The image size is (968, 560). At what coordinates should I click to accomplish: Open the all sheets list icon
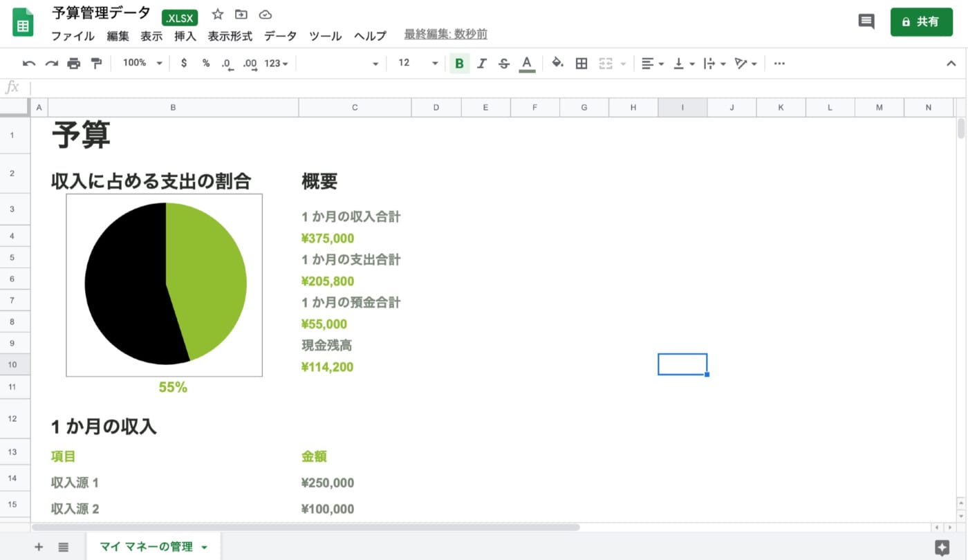[x=64, y=547]
